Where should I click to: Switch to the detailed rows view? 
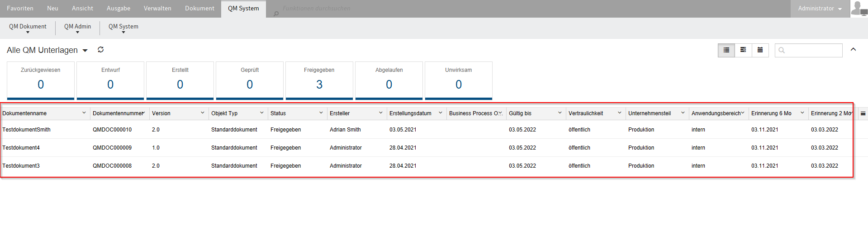point(743,50)
